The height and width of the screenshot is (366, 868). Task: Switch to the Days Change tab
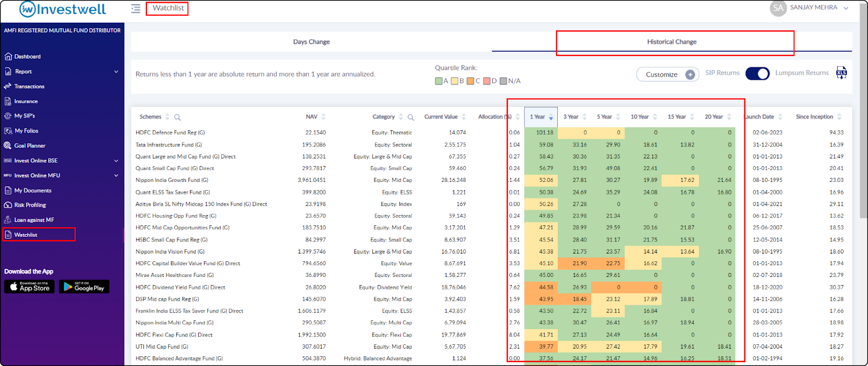tap(311, 42)
